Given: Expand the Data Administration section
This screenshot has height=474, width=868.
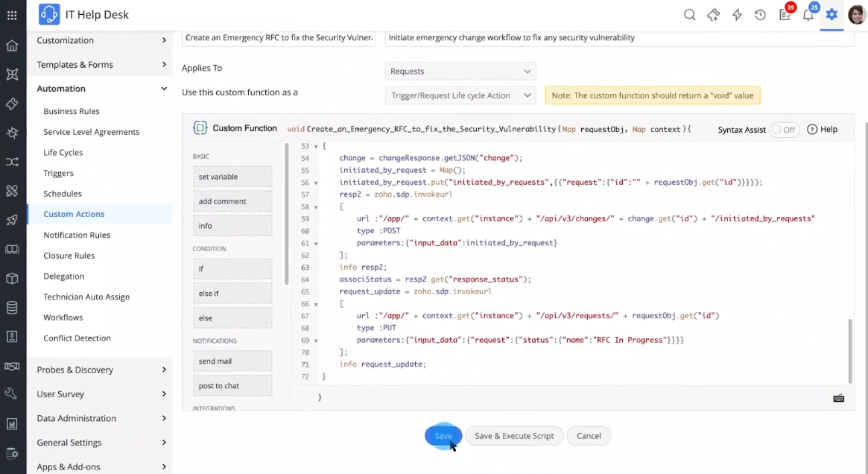Looking at the screenshot, I should 101,419.
